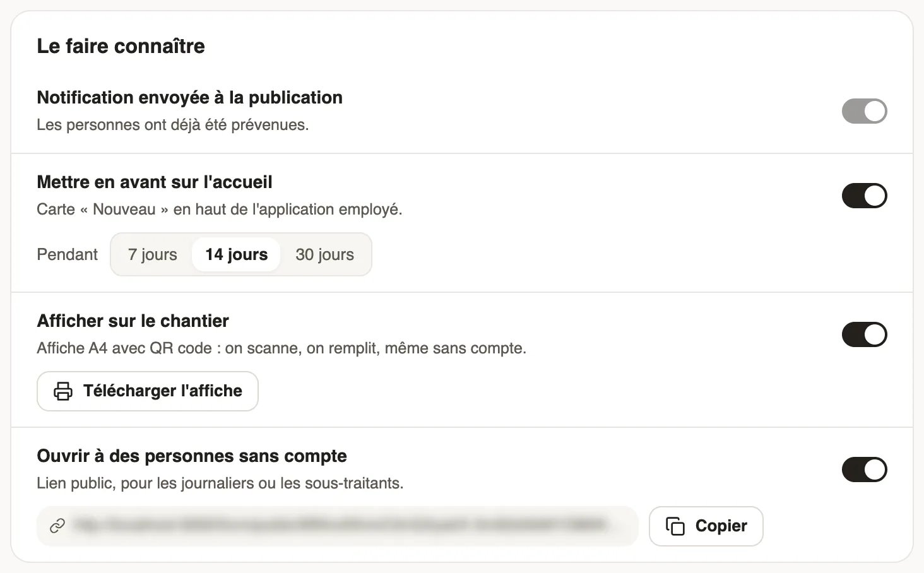Image resolution: width=924 pixels, height=573 pixels.
Task: Click the Notification envoyée à la publication label
Action: (190, 97)
